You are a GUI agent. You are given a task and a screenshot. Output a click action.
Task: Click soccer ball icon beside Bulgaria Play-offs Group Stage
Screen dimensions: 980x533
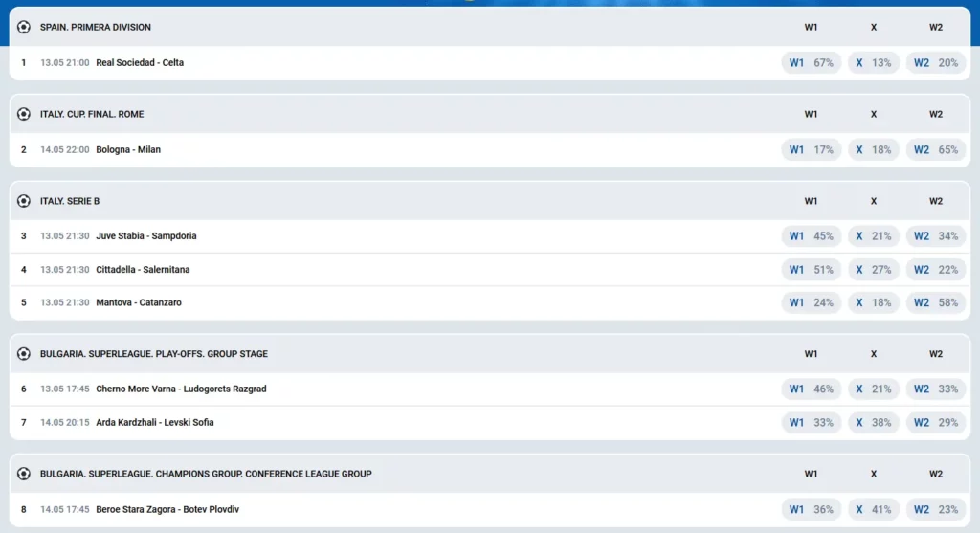click(x=24, y=354)
